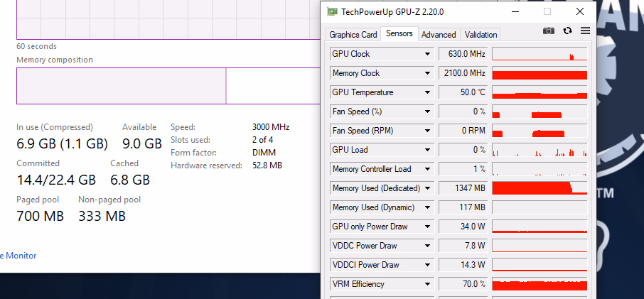Open the GPU only Power Draw dropdown
644x299 pixels.
pyautogui.click(x=427, y=227)
